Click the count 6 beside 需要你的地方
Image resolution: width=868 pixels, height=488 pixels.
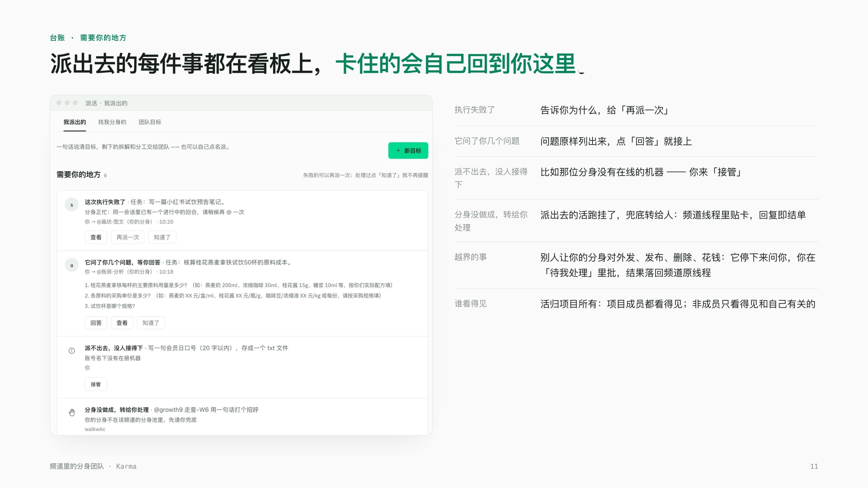click(105, 175)
